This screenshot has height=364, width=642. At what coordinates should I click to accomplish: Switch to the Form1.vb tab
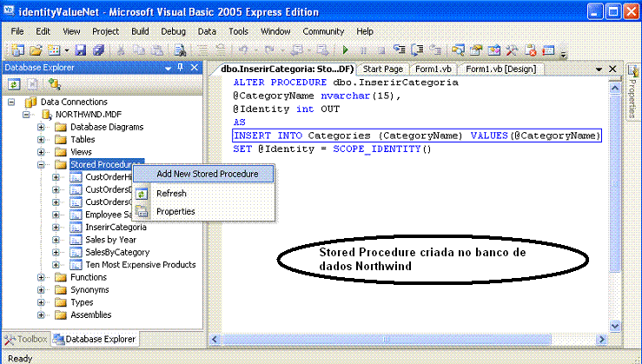pyautogui.click(x=434, y=69)
